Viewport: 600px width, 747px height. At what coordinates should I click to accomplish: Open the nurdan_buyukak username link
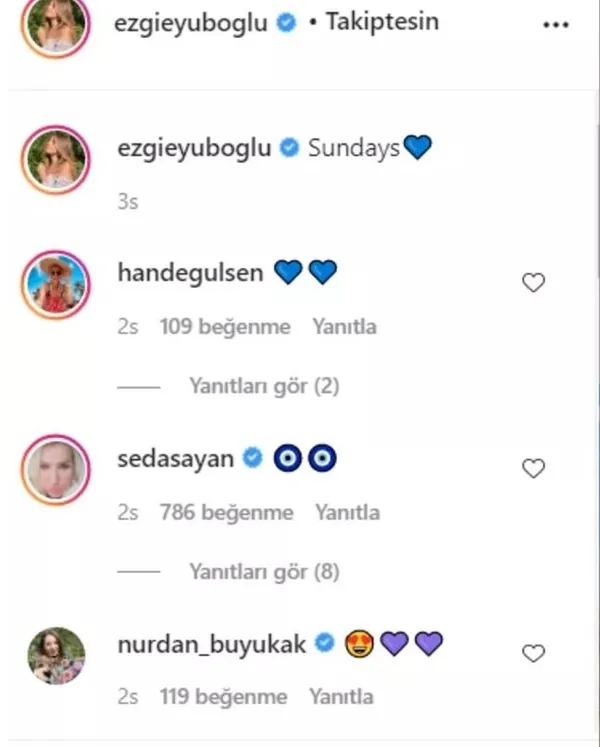point(211,645)
